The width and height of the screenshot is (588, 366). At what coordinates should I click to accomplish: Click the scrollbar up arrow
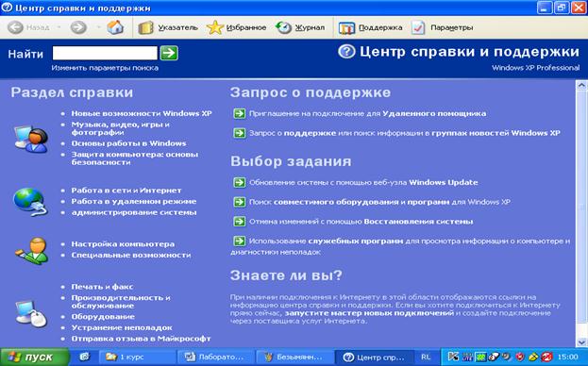(x=581, y=85)
